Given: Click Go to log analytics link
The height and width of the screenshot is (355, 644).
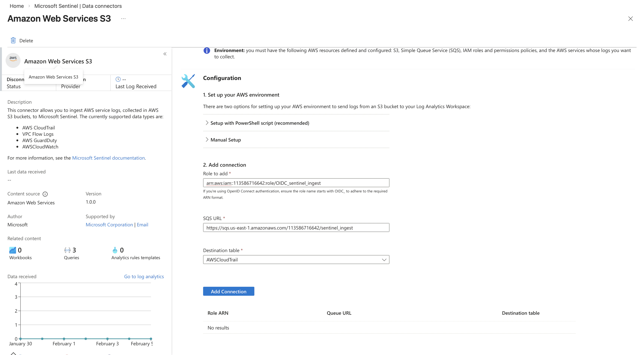Looking at the screenshot, I should click(144, 277).
